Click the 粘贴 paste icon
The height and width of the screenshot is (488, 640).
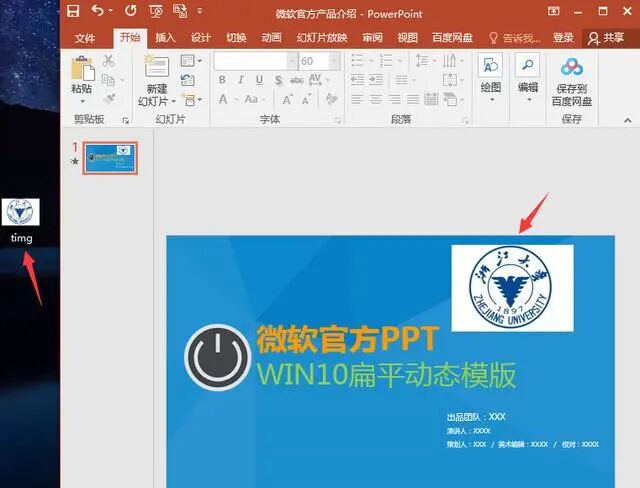tap(82, 68)
